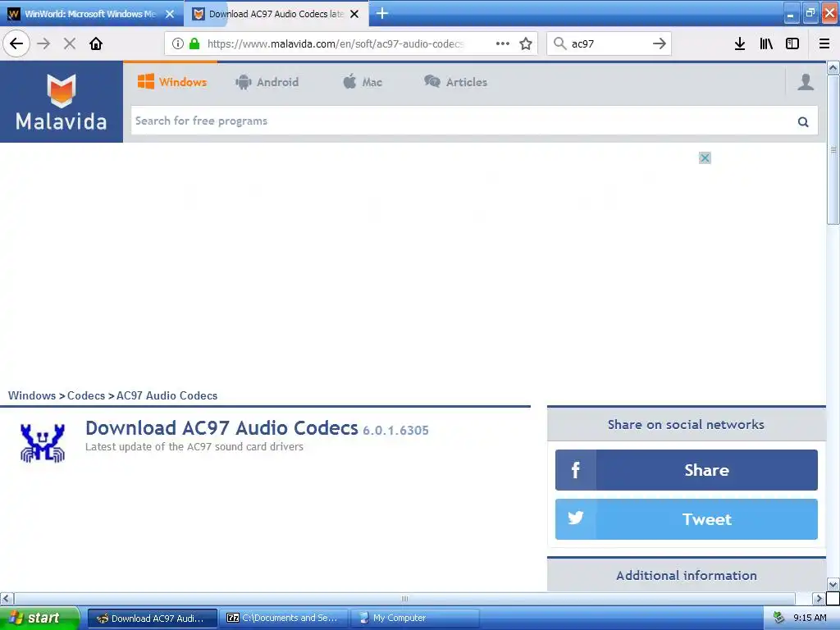Toggle the sidebar view
This screenshot has height=630, width=840.
(792, 43)
